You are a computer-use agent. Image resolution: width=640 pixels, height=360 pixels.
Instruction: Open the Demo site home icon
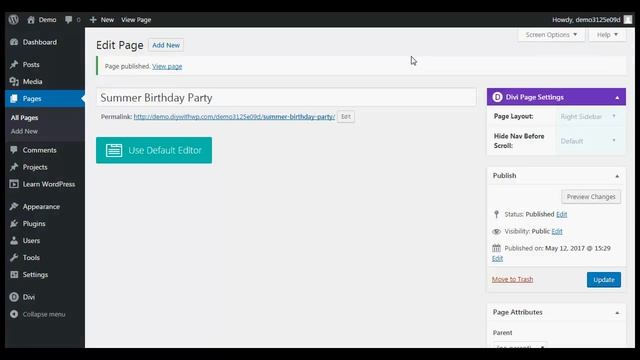click(x=31, y=20)
